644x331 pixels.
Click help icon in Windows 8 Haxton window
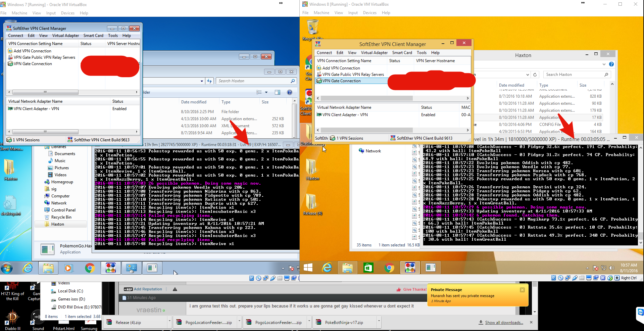[611, 64]
